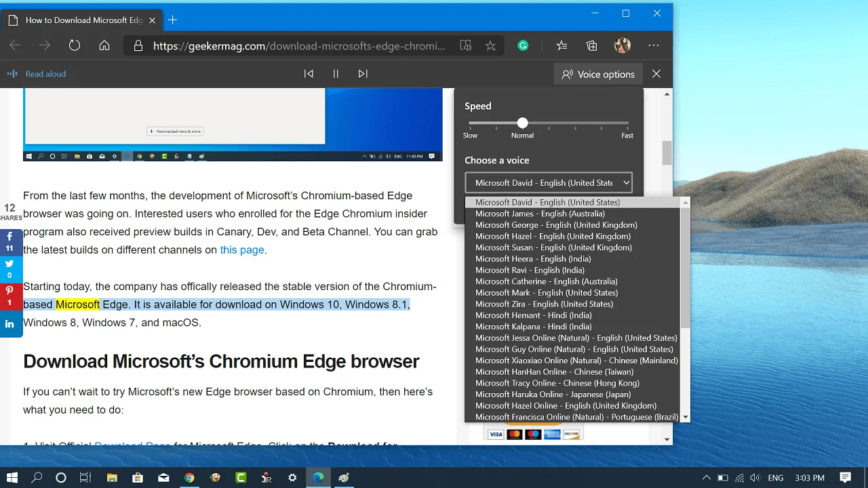Go back to previous paragraph in Read aloud
Screen dimensions: 868x488
coord(309,74)
